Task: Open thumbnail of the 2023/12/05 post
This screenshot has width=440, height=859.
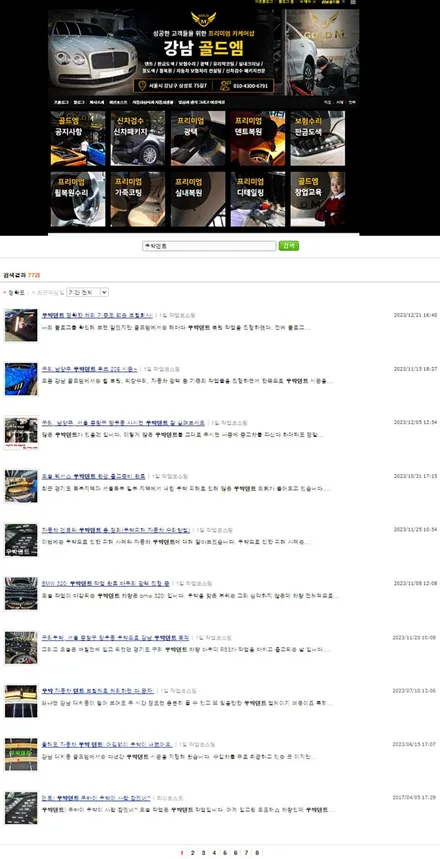Action: pyautogui.click(x=21, y=432)
